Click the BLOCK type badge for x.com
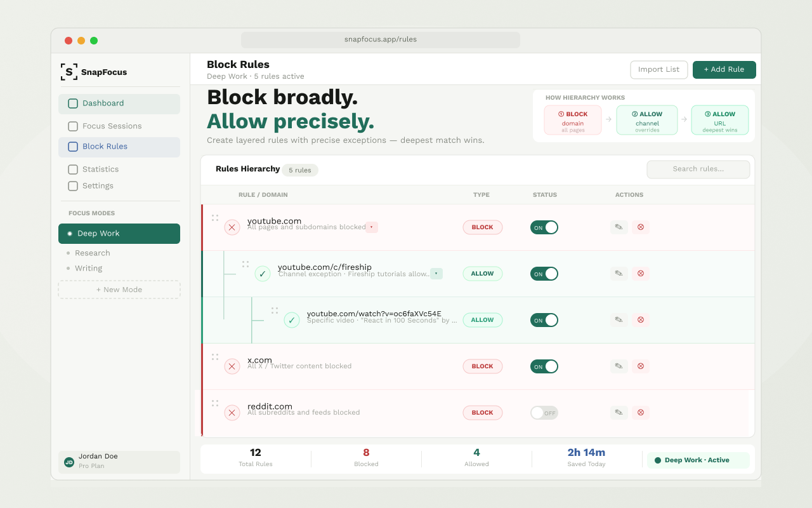 (x=483, y=366)
